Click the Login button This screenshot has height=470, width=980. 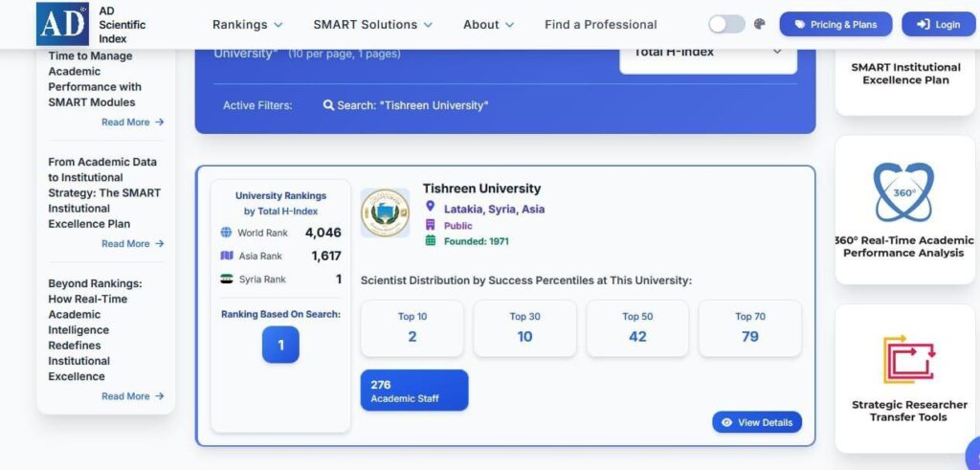938,25
